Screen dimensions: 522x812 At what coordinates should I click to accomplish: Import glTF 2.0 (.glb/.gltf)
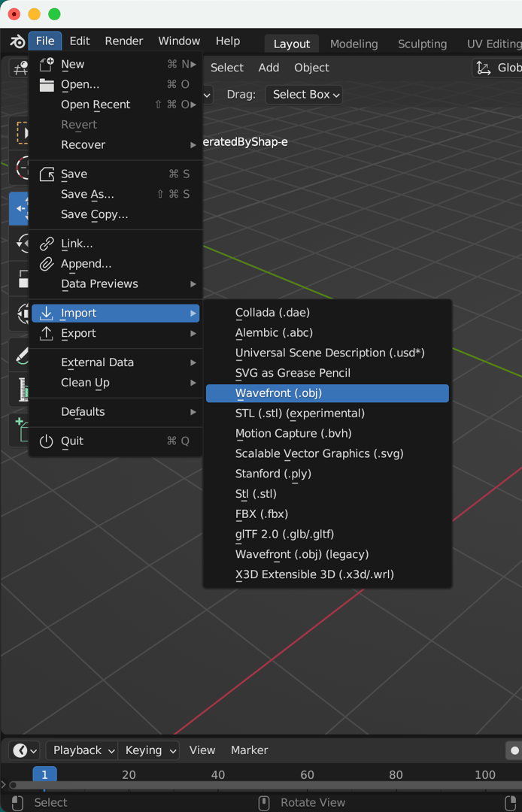coord(327,534)
